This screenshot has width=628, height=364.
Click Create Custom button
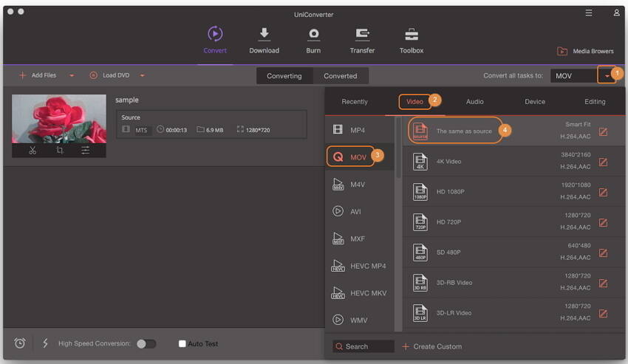(x=431, y=346)
